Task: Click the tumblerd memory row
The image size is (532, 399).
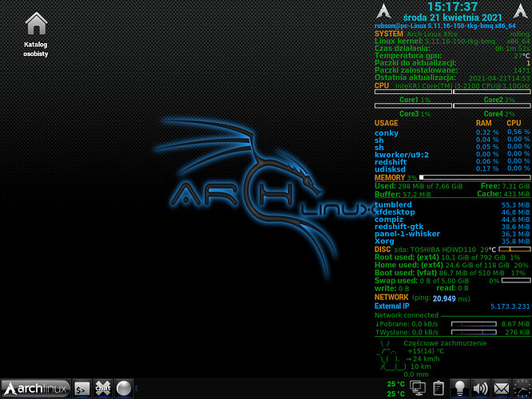Action: (452, 205)
